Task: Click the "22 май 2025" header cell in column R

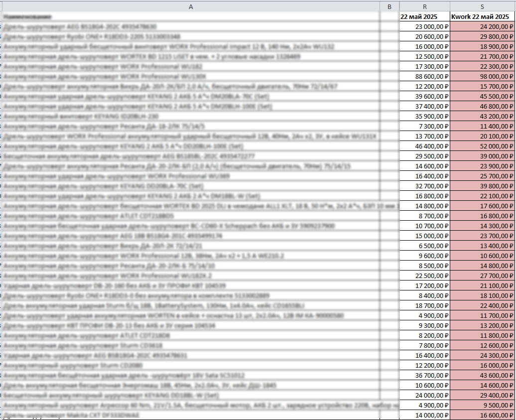Action: pos(424,17)
